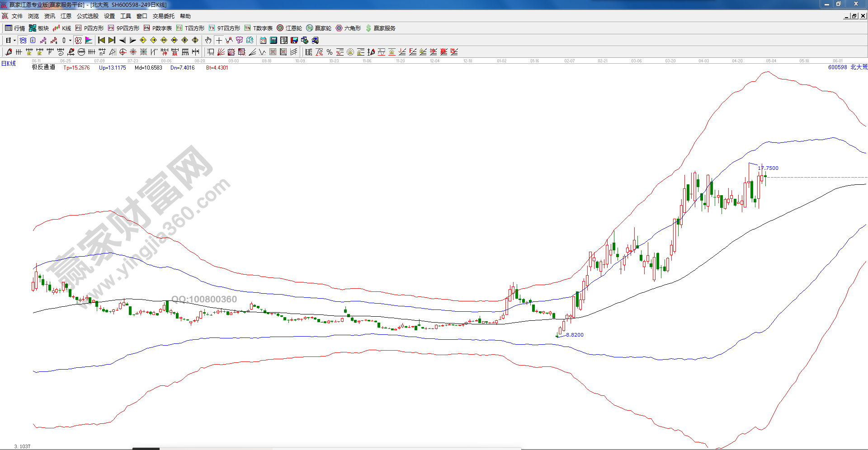The height and width of the screenshot is (450, 868).
Task: Toggle the crosshair cursor mode
Action: pyautogui.click(x=219, y=40)
